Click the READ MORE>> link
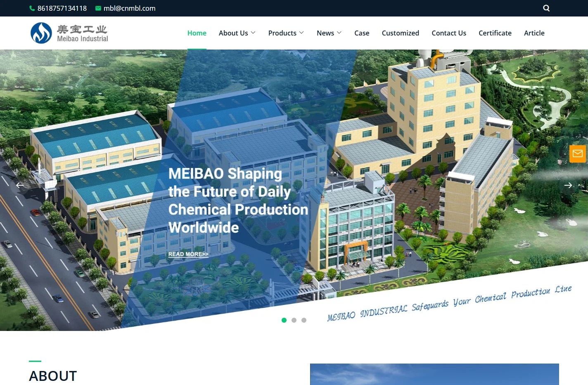Viewport: 588px width, 385px height. [188, 254]
